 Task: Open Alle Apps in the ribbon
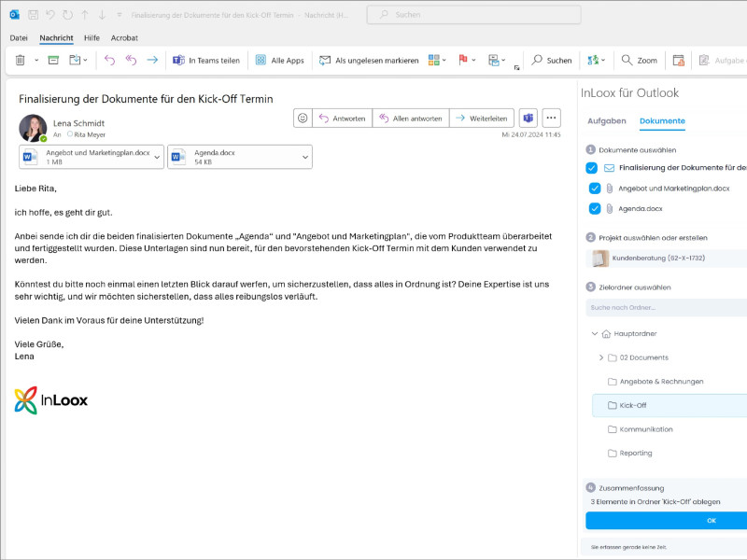(x=279, y=61)
